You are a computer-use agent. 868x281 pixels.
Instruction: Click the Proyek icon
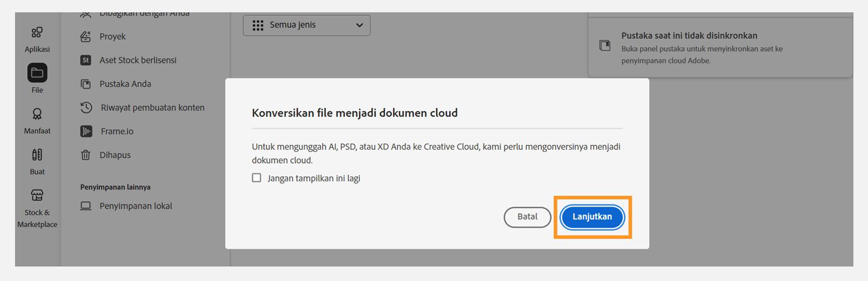(86, 36)
